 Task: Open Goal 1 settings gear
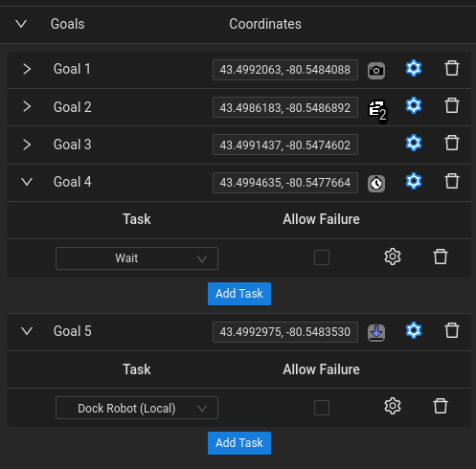(x=414, y=68)
